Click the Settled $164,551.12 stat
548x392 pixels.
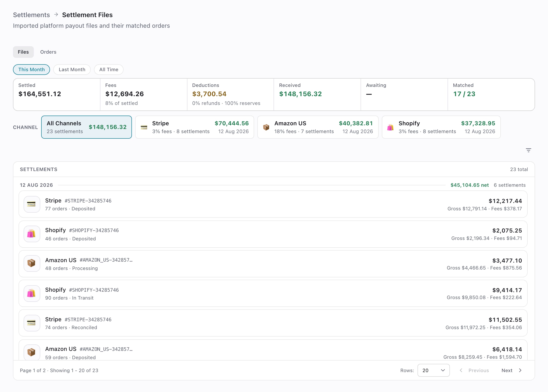pyautogui.click(x=57, y=94)
